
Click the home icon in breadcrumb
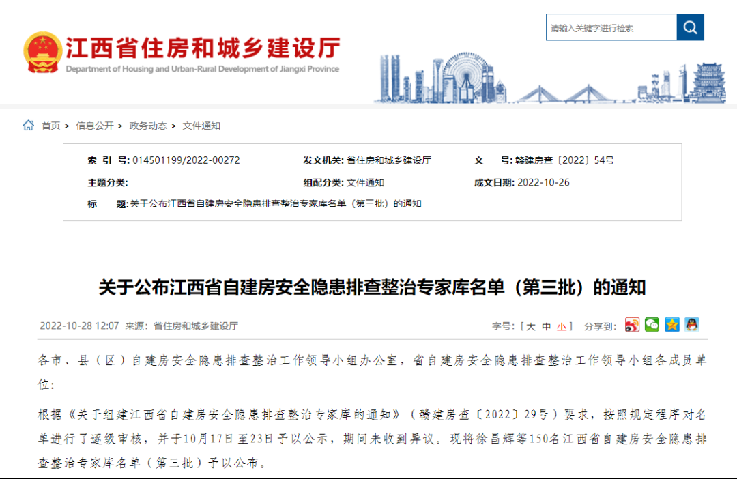(29, 126)
